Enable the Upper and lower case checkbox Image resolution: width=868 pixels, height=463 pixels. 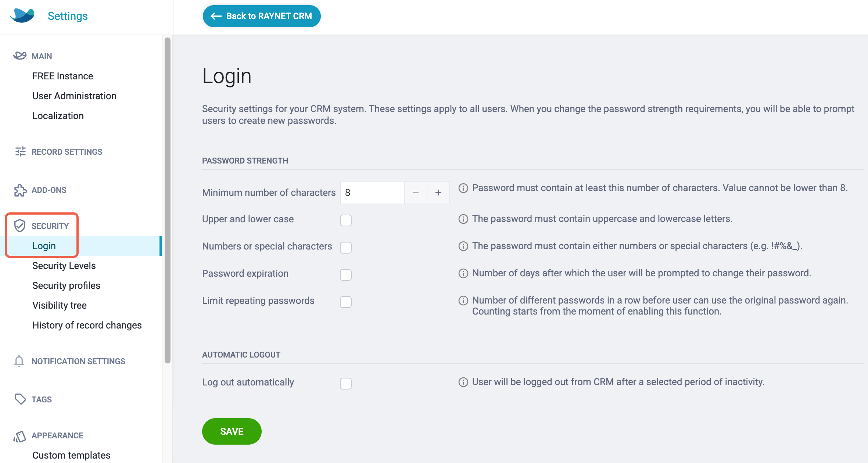point(346,220)
